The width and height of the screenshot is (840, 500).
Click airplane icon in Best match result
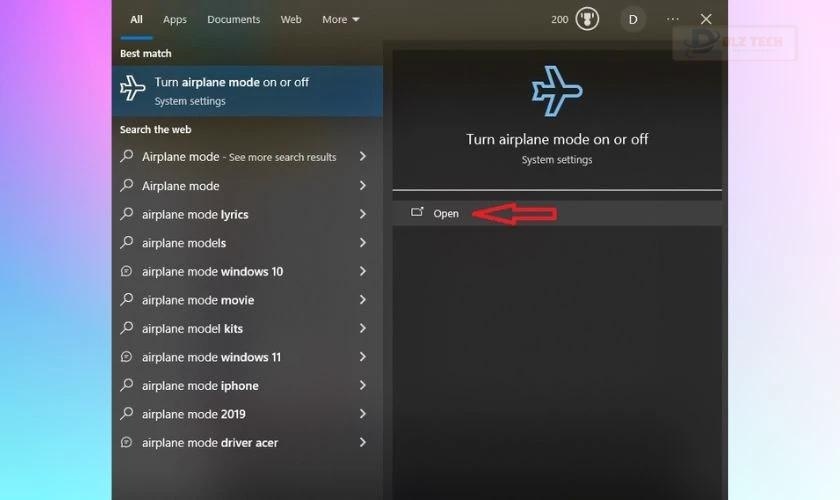pyautogui.click(x=133, y=90)
